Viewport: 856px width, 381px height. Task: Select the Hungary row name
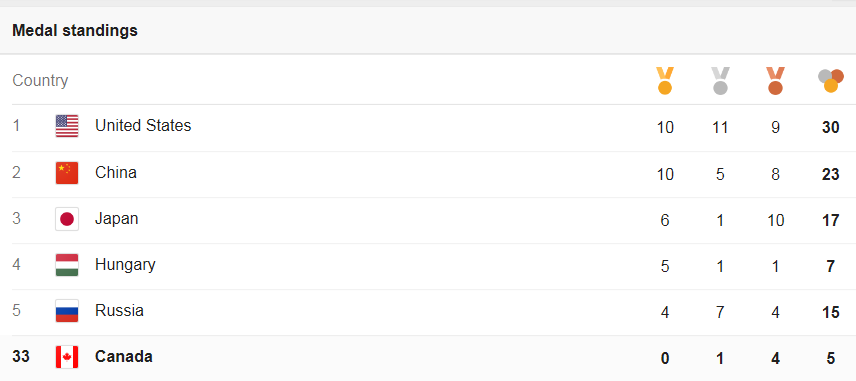pyautogui.click(x=125, y=265)
